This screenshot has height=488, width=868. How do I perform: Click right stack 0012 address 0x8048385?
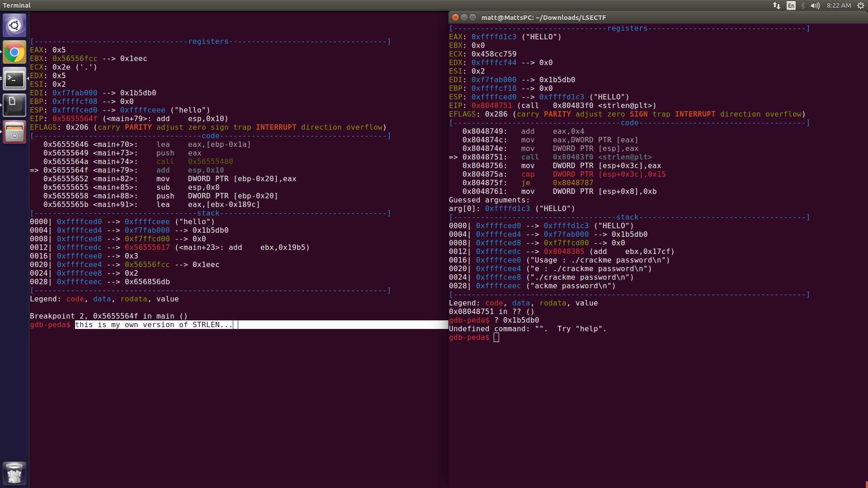click(564, 252)
